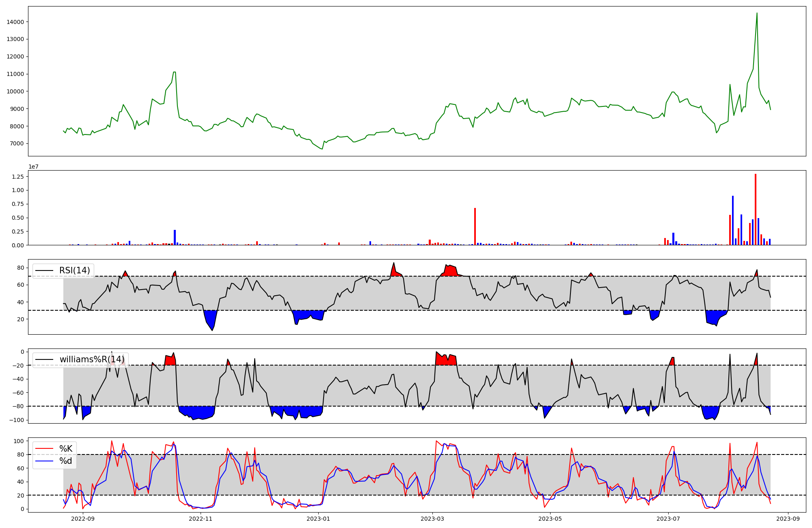Click the red %K legend line sample
812x528 pixels.
pyautogui.click(x=45, y=448)
